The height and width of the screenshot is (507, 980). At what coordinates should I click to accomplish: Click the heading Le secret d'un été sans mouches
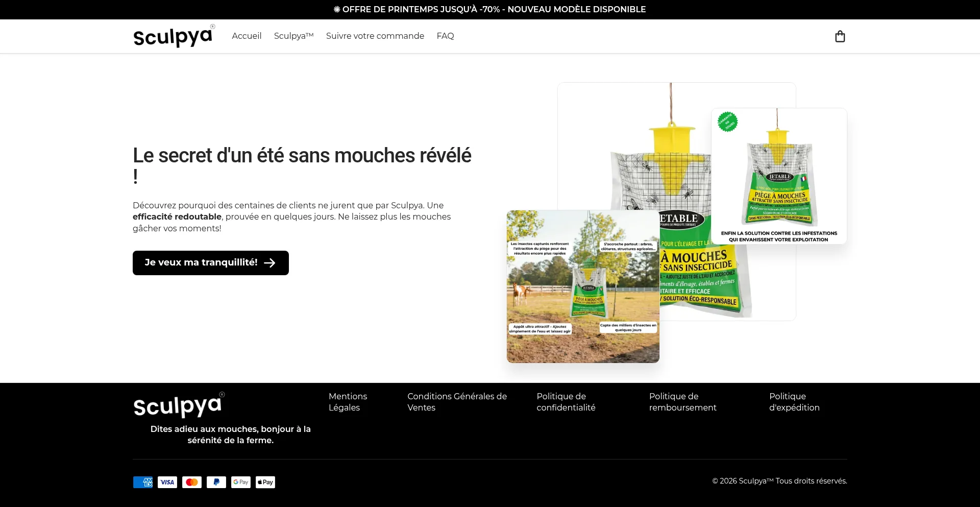tap(302, 165)
